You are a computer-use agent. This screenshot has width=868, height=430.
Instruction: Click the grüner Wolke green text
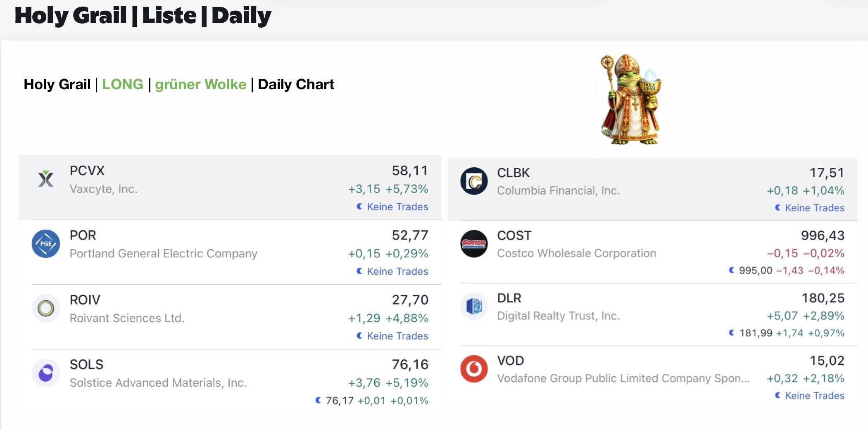(200, 84)
